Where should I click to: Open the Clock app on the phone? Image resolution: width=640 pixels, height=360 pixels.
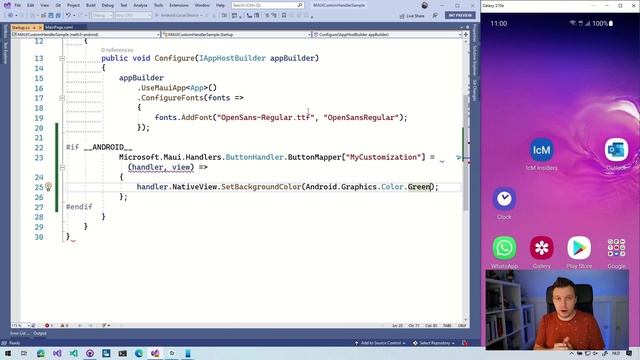[x=504, y=204]
